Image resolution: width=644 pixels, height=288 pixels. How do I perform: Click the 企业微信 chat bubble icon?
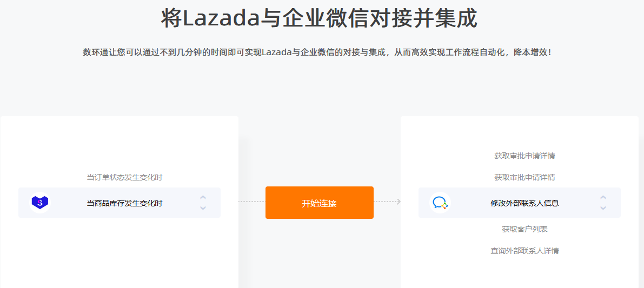(x=440, y=203)
